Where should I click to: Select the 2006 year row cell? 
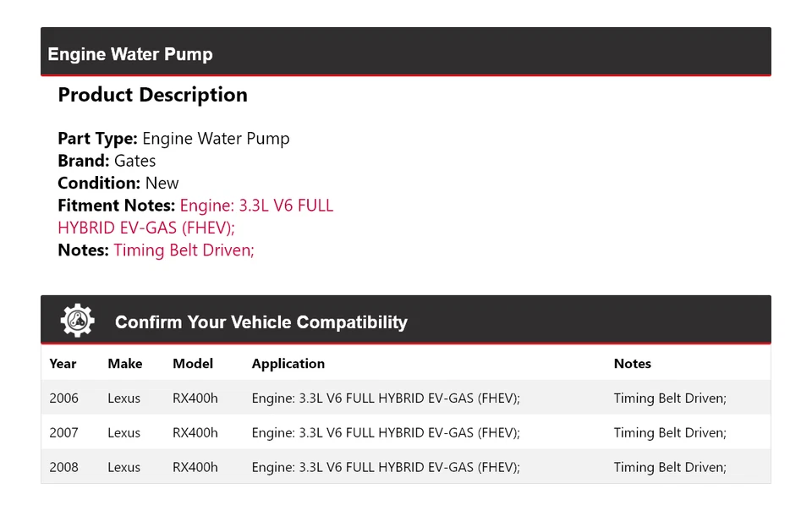click(63, 398)
